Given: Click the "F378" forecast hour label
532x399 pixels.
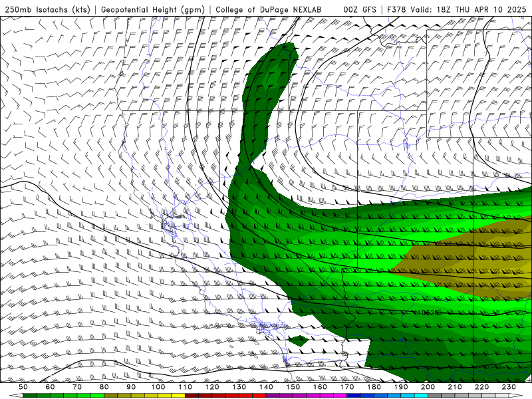Looking at the screenshot, I should pyautogui.click(x=396, y=9).
